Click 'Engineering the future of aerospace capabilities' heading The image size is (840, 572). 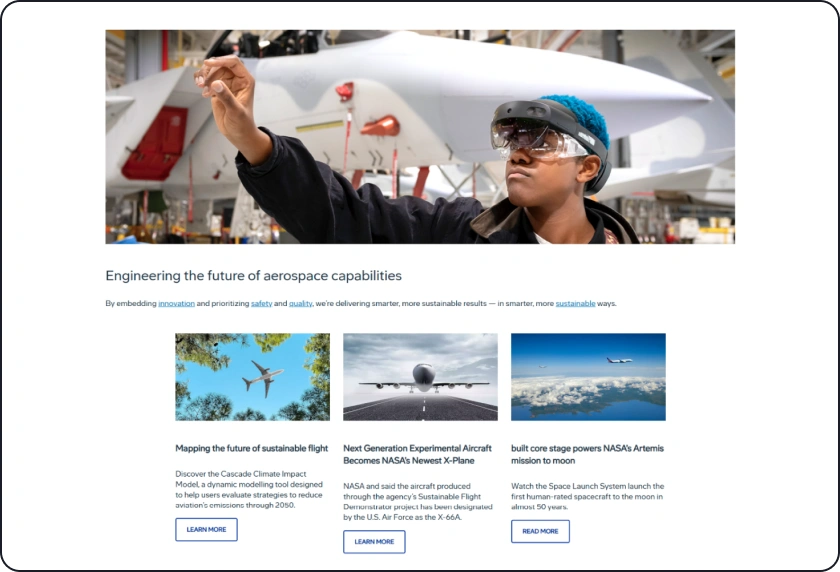click(x=253, y=276)
